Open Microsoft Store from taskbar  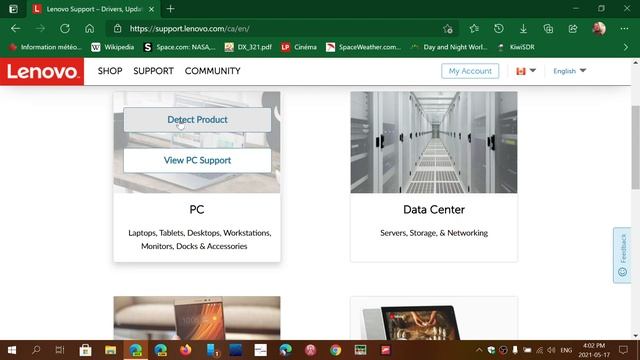(85, 350)
